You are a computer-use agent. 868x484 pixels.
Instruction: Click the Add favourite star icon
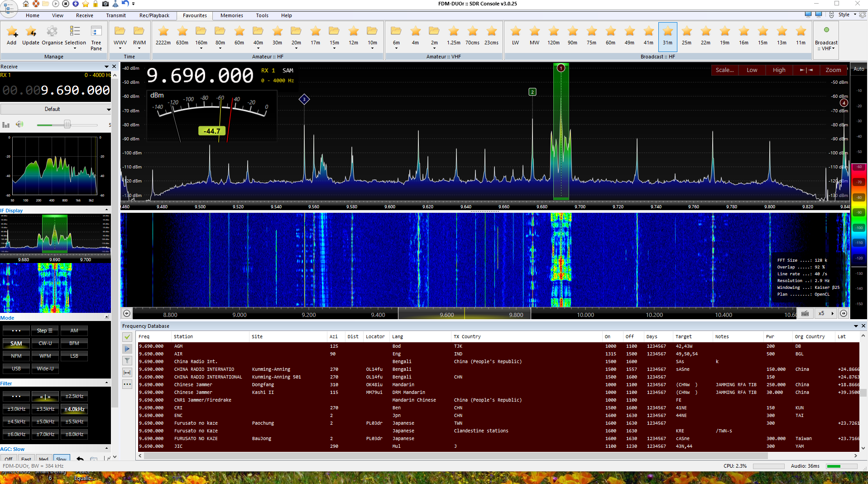(x=12, y=32)
